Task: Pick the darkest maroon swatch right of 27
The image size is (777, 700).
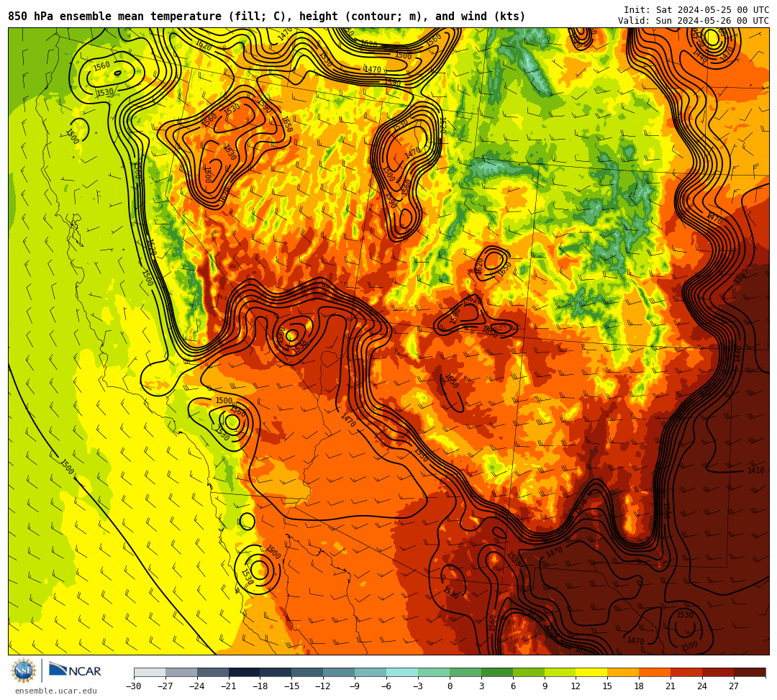Action: point(750,672)
